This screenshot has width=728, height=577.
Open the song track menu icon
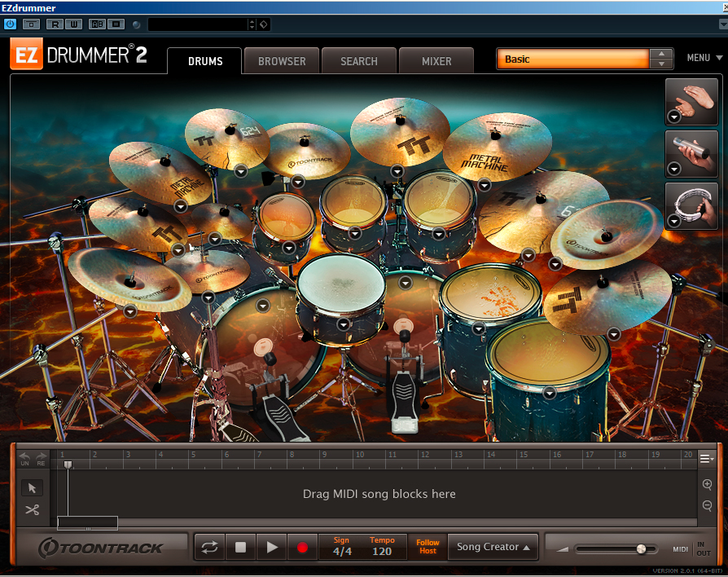click(706, 459)
